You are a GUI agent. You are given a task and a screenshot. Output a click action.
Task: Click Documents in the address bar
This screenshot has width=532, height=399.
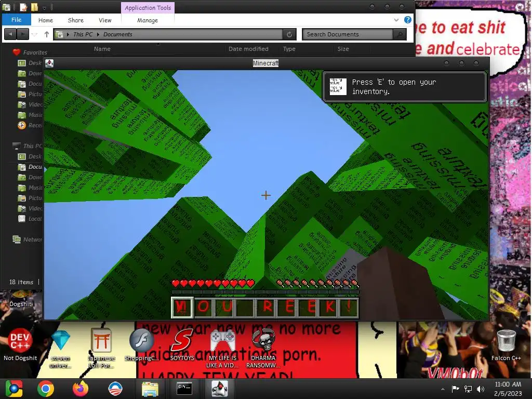point(118,34)
